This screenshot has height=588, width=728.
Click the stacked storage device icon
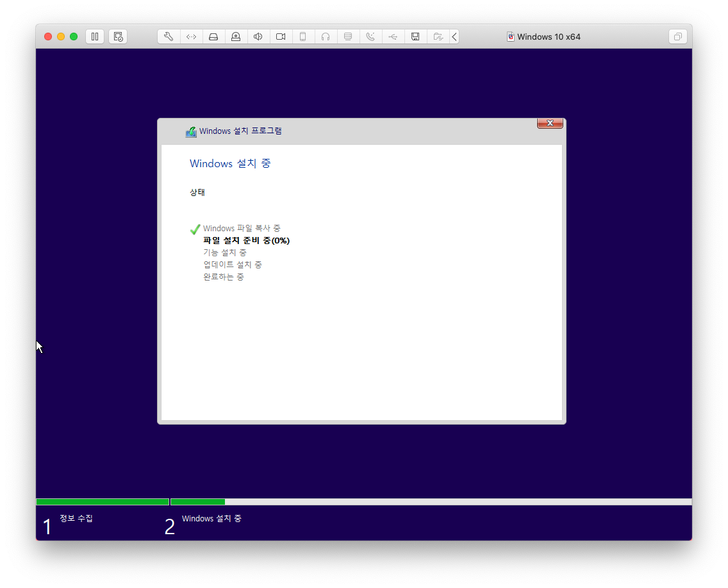tap(348, 37)
